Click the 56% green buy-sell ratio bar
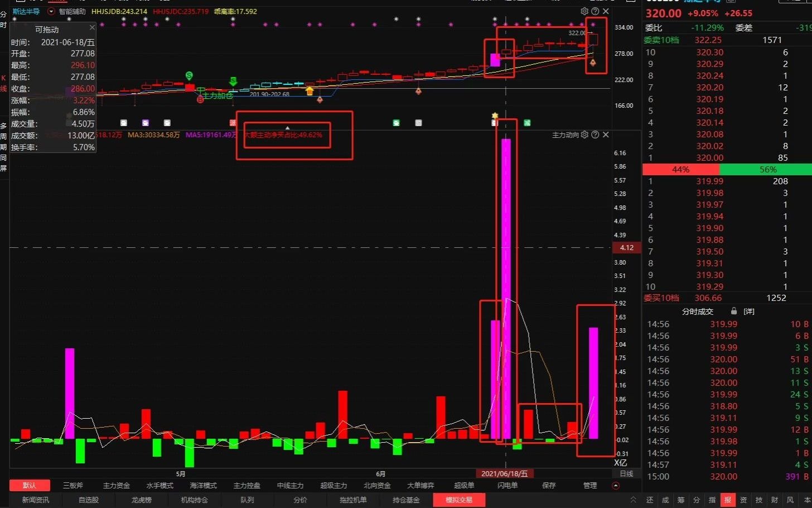The height and width of the screenshot is (508, 812). tap(765, 169)
